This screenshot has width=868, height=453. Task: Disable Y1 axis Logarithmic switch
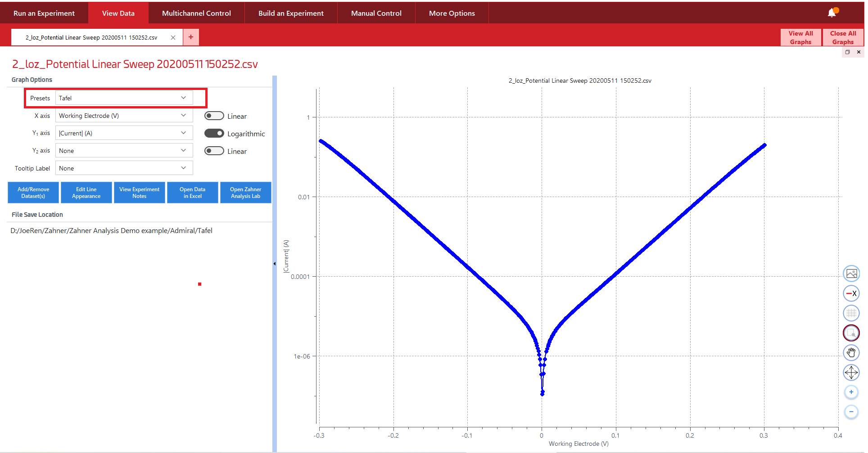214,134
